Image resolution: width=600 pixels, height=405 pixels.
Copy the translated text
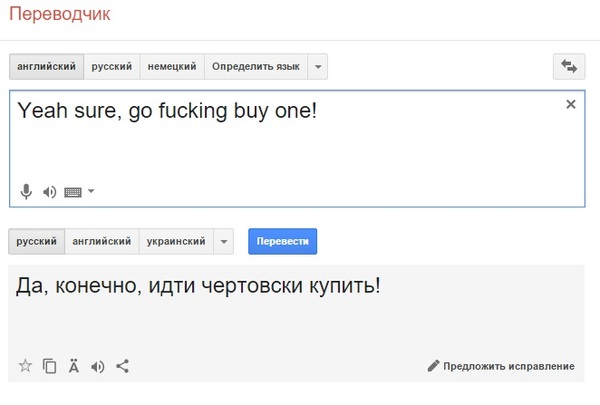pos(49,366)
